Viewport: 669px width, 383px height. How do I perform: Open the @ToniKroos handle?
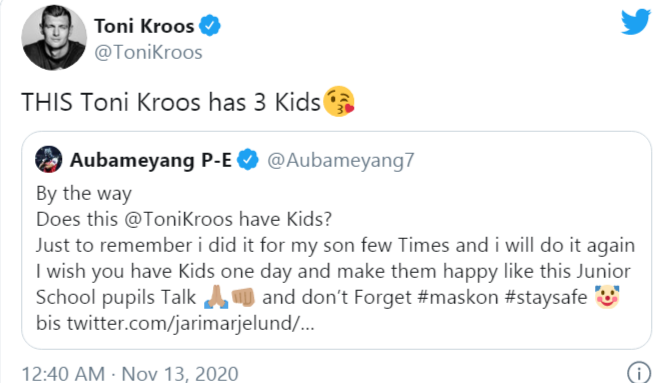(148, 52)
